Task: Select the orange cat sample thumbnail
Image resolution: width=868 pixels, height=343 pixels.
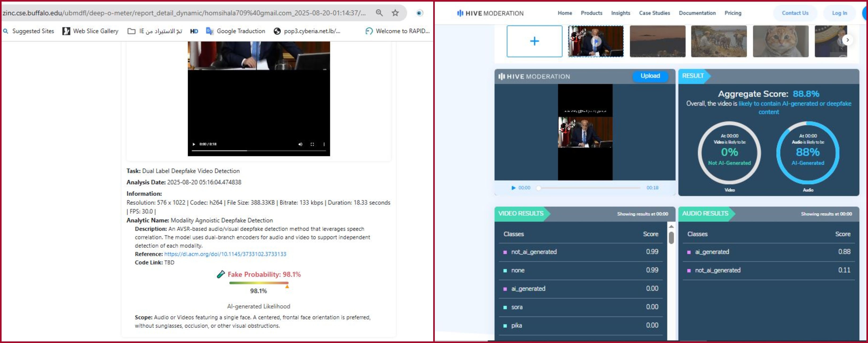Action: pos(781,41)
